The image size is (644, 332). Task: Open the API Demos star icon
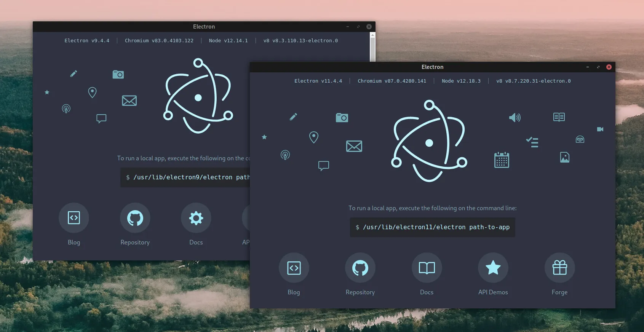coord(493,268)
